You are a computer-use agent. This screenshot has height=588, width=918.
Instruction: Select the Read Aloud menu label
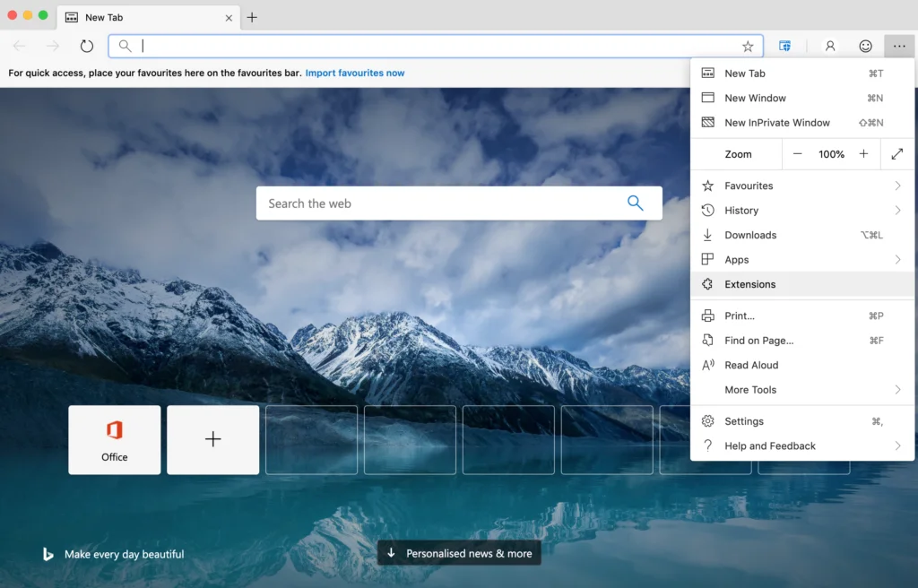tap(751, 365)
